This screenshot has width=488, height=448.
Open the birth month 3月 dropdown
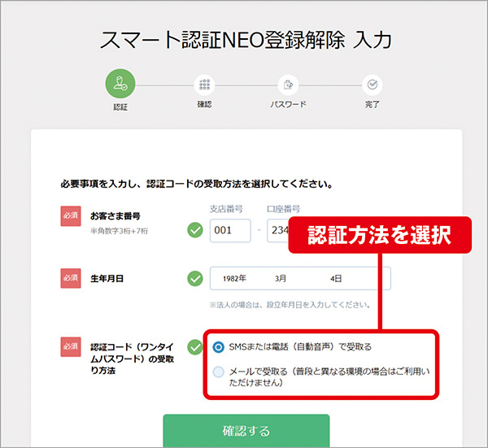(281, 278)
